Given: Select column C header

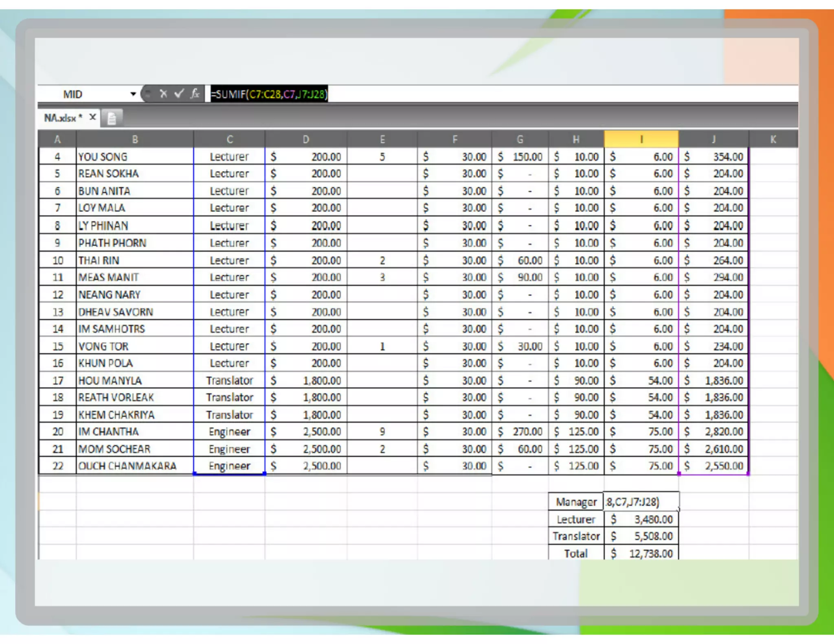Looking at the screenshot, I should 230,140.
